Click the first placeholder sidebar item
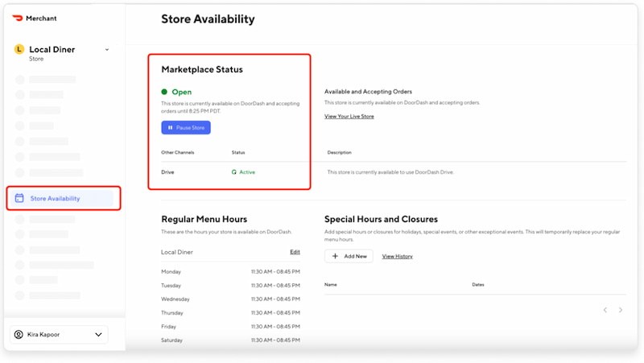644x363 pixels. tap(52, 80)
